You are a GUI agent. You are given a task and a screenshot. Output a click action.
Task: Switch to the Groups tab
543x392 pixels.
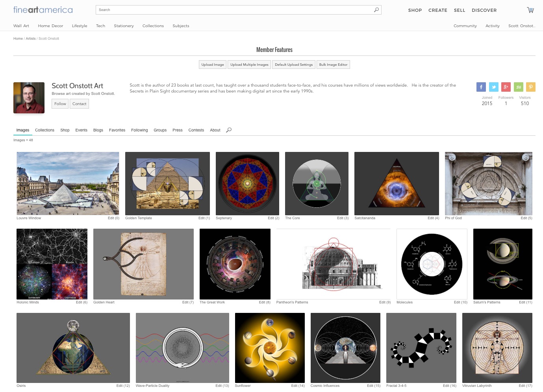[160, 130]
